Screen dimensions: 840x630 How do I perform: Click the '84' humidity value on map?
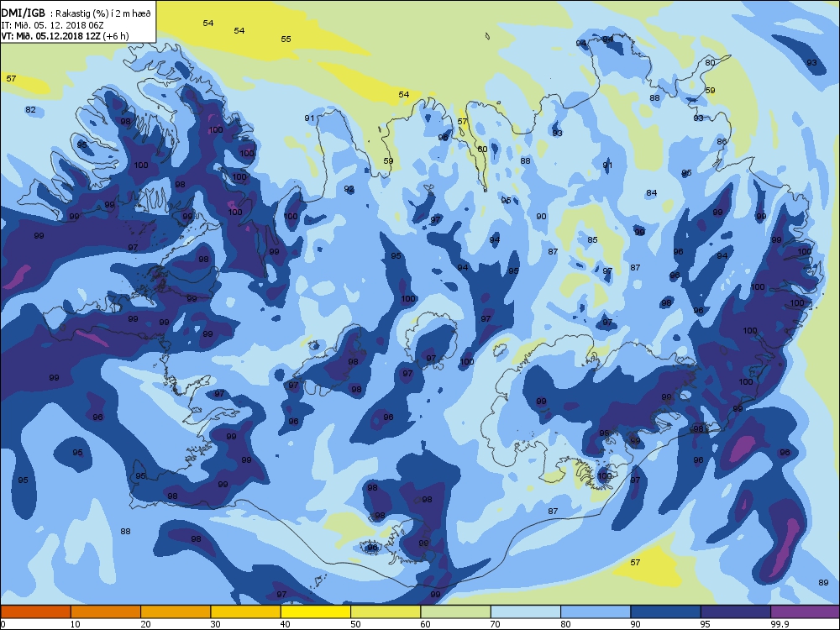[652, 193]
